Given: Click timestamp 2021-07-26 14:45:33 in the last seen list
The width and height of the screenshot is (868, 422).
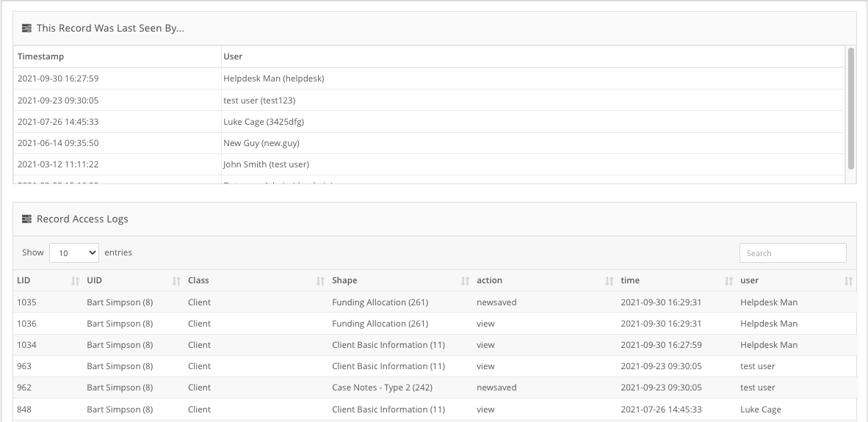Looking at the screenshot, I should click(x=58, y=122).
